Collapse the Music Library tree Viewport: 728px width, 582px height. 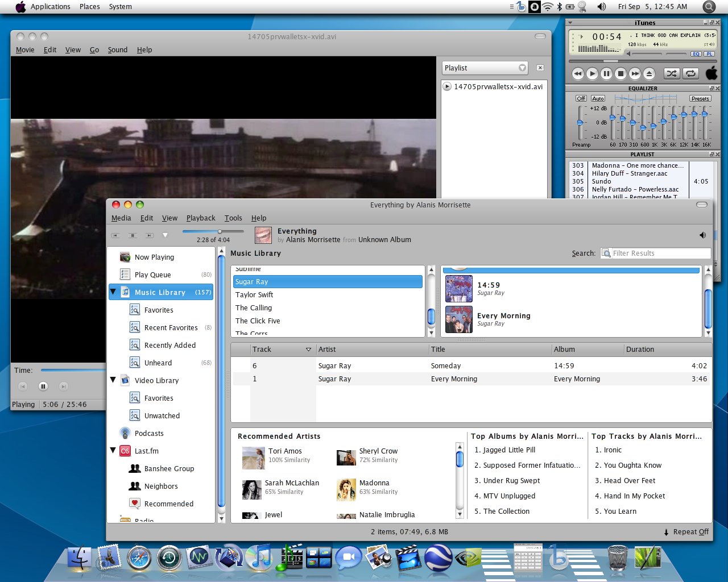pos(113,292)
